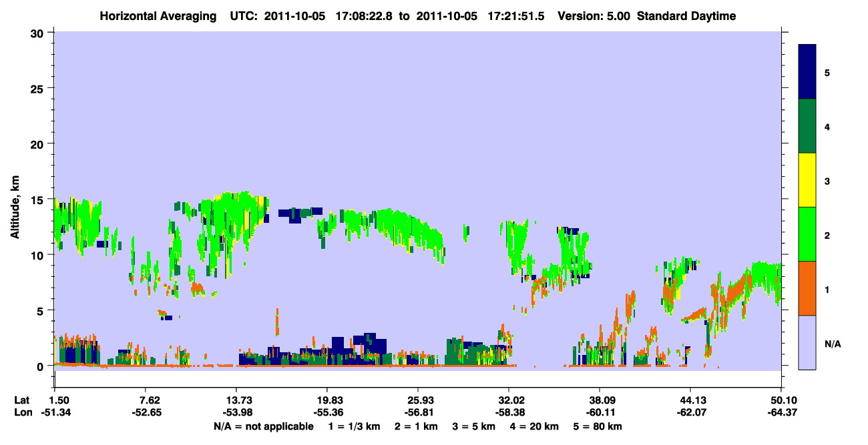Click 'Standard Daytime' in the title
This screenshot has width=868, height=445.
point(686,16)
